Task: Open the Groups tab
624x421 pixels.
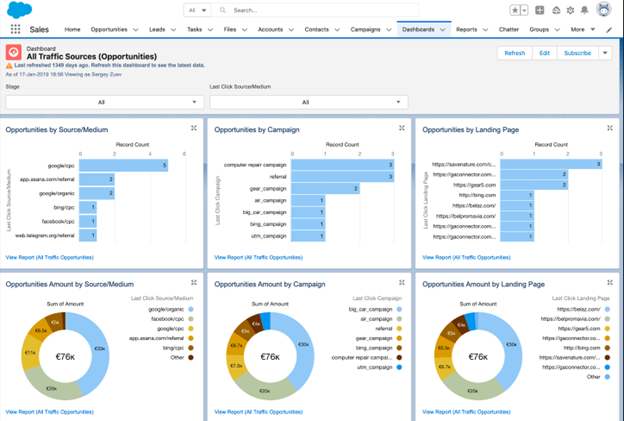Action: pos(539,29)
